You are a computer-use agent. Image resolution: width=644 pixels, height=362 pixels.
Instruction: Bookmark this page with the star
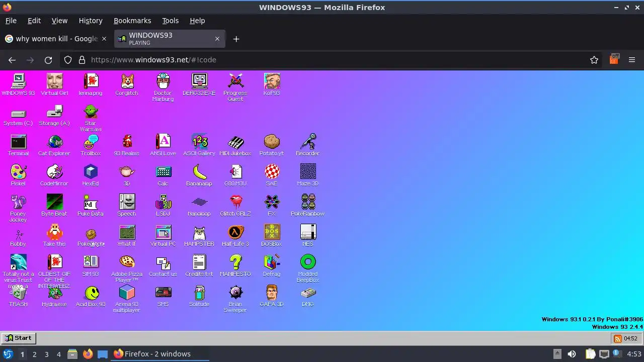click(594, 60)
